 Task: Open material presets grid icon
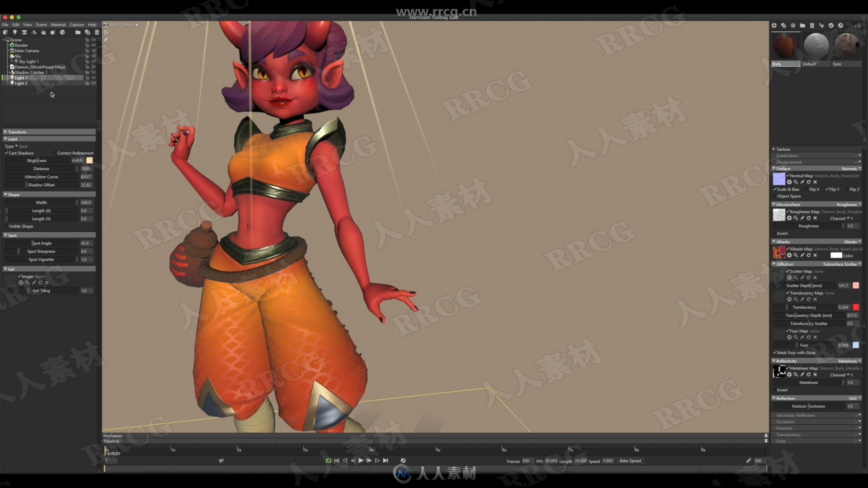click(793, 26)
